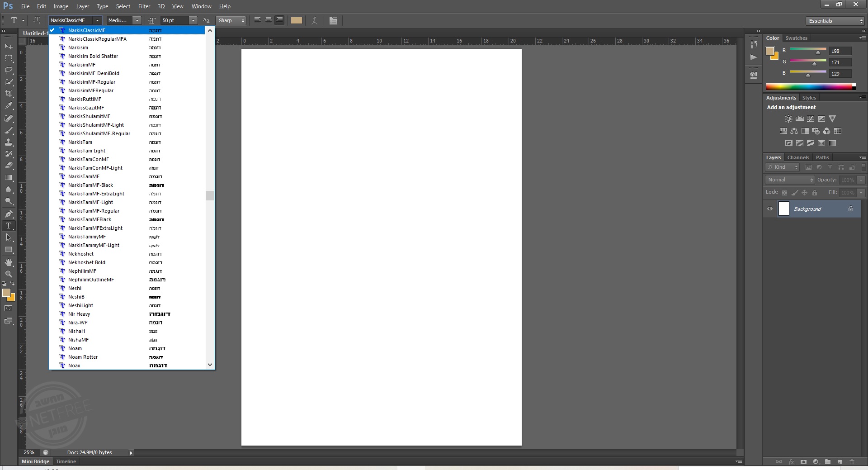Choose the Nekhoshet Bold font

point(87,262)
